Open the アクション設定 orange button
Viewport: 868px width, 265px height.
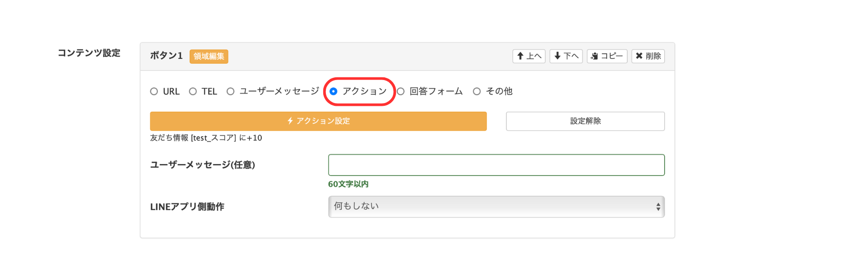(x=318, y=121)
